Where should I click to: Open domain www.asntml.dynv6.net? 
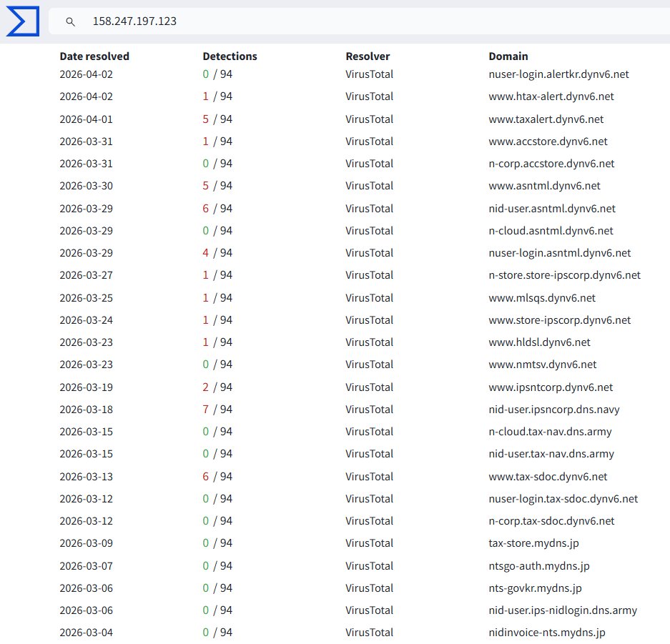click(544, 186)
